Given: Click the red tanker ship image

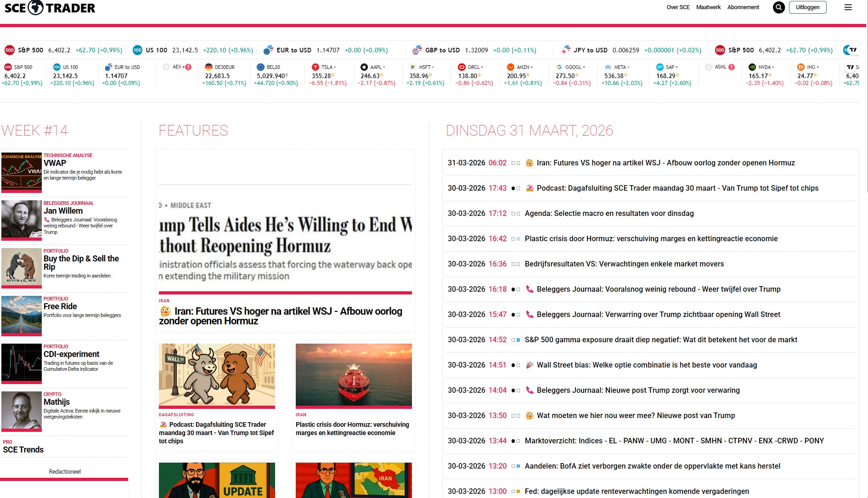Looking at the screenshot, I should (x=354, y=376).
